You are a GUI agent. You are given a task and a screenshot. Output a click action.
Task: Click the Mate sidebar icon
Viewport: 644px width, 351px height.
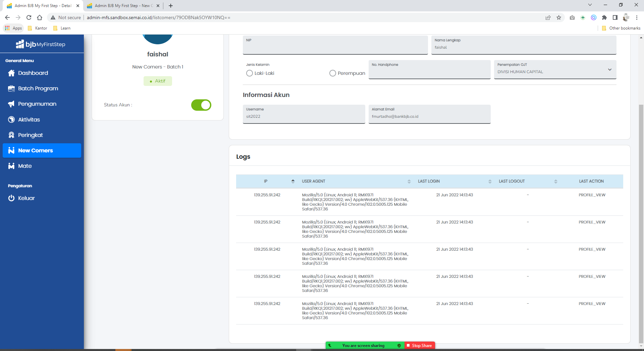pos(11,166)
